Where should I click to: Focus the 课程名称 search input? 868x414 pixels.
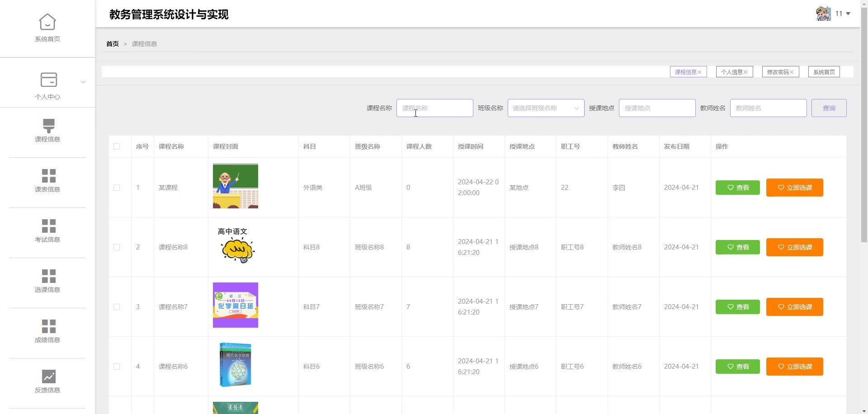tap(434, 108)
